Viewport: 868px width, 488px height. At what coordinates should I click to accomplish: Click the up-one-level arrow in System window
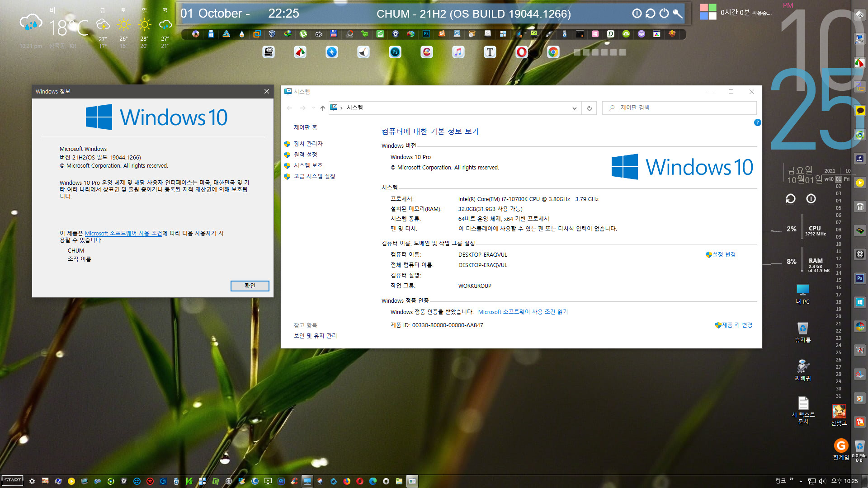click(322, 108)
